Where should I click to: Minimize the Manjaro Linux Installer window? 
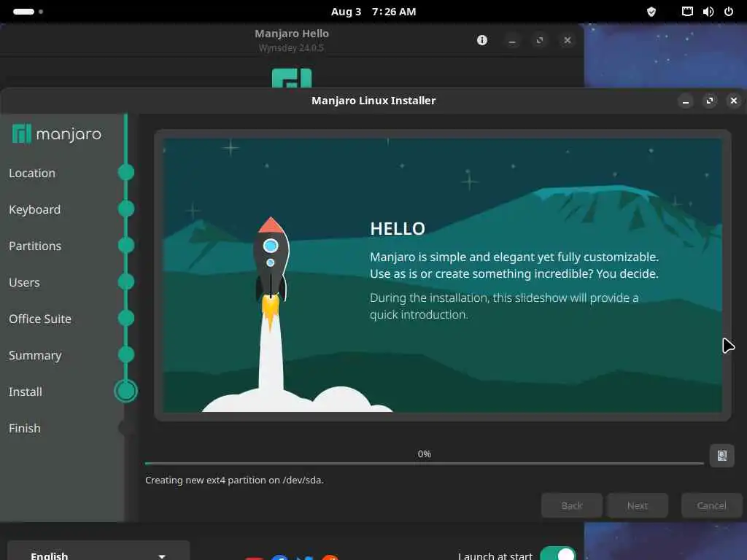[x=686, y=101]
